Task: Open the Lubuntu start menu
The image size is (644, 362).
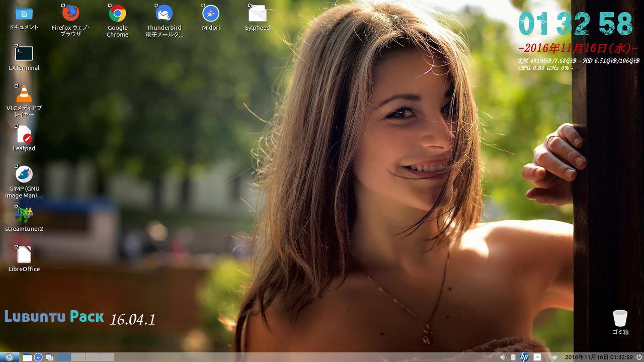Action: pos(9,357)
